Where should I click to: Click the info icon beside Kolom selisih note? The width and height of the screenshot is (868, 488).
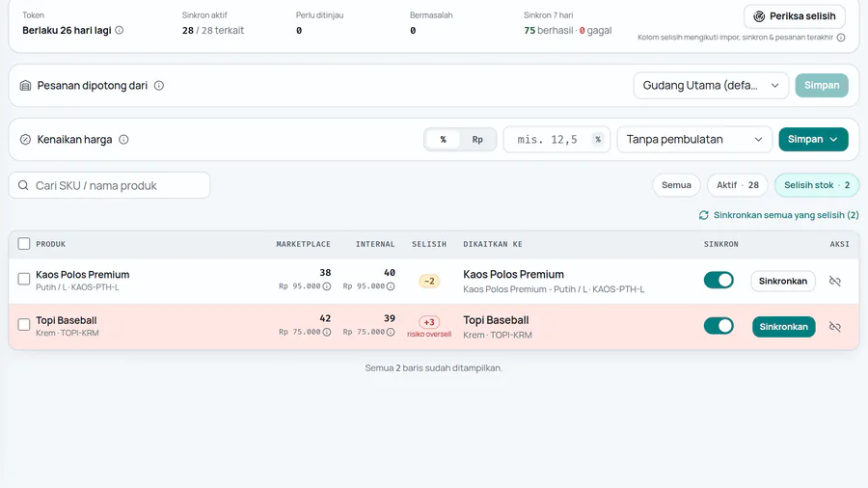[841, 38]
